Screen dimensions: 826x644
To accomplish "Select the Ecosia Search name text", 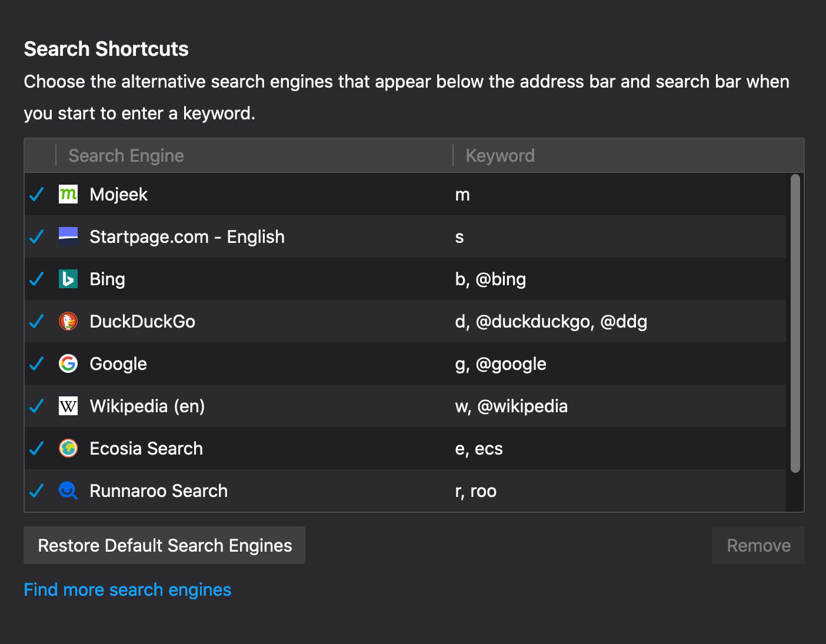I will pos(146,449).
